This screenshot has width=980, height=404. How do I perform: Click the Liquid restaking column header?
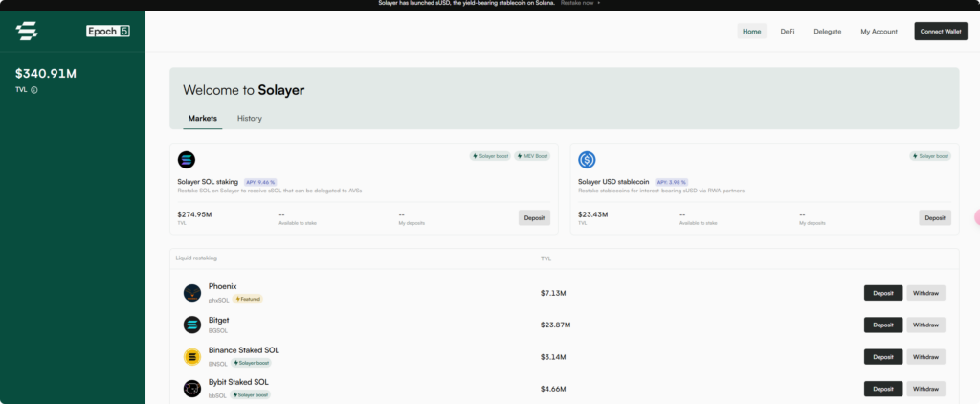(x=196, y=258)
